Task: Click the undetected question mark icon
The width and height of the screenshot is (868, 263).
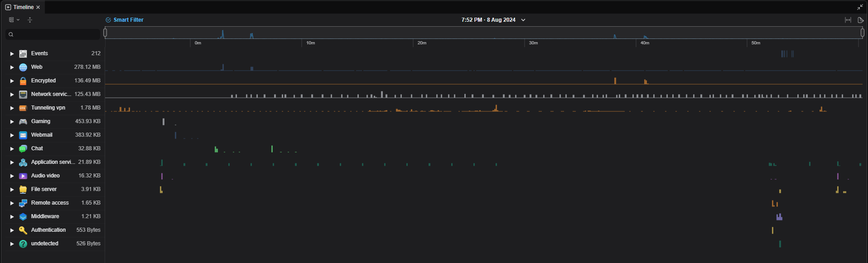Action: pyautogui.click(x=23, y=244)
